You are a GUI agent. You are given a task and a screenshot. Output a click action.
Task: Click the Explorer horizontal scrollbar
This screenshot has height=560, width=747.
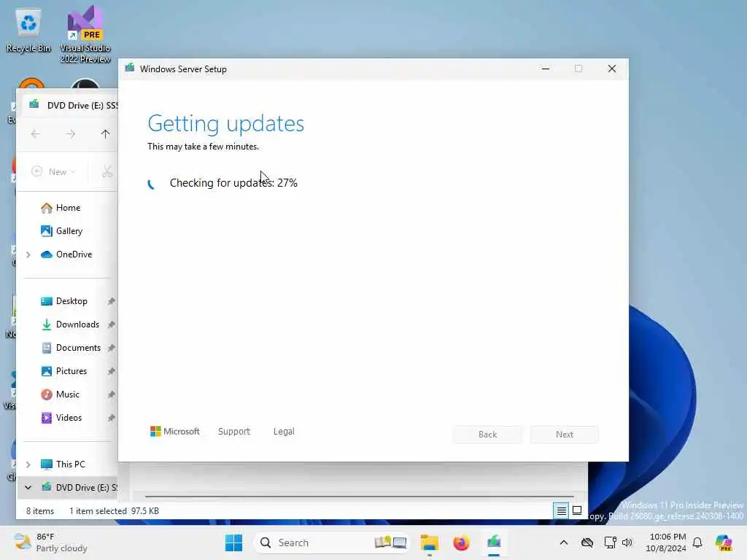pyautogui.click(x=359, y=496)
